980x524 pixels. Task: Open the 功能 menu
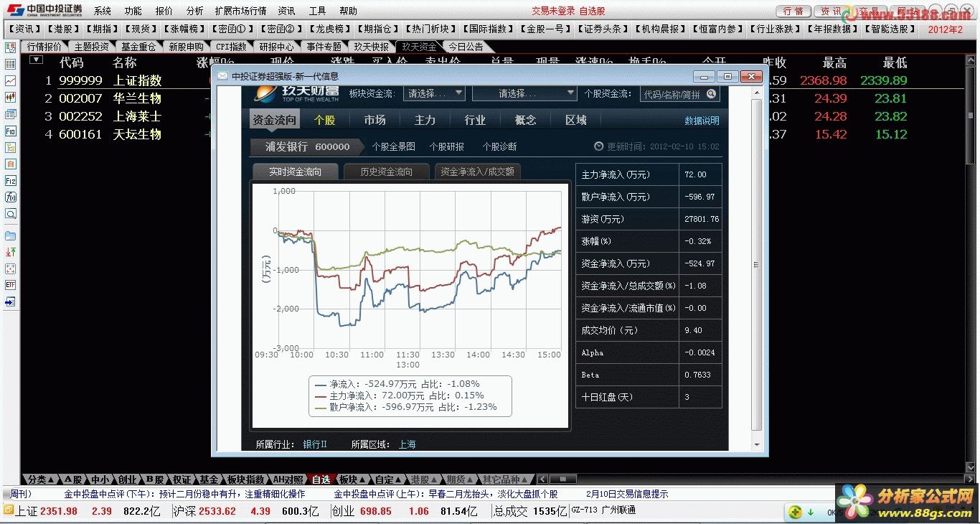pyautogui.click(x=133, y=11)
